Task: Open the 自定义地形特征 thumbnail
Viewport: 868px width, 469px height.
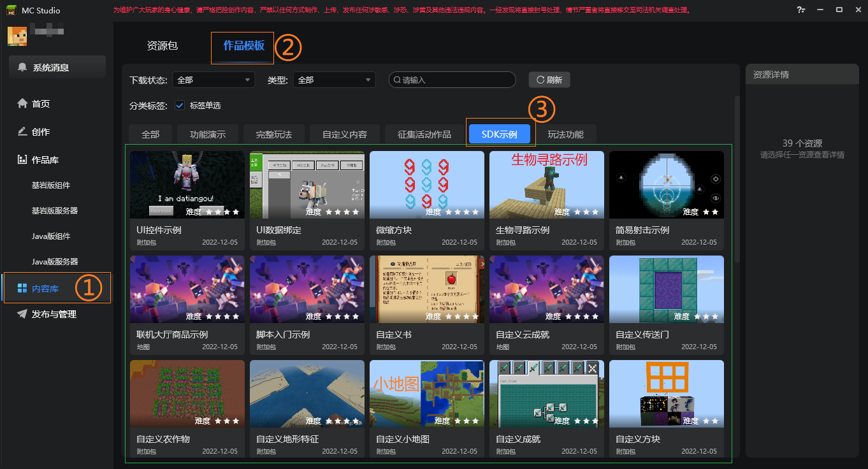Action: pos(307,394)
